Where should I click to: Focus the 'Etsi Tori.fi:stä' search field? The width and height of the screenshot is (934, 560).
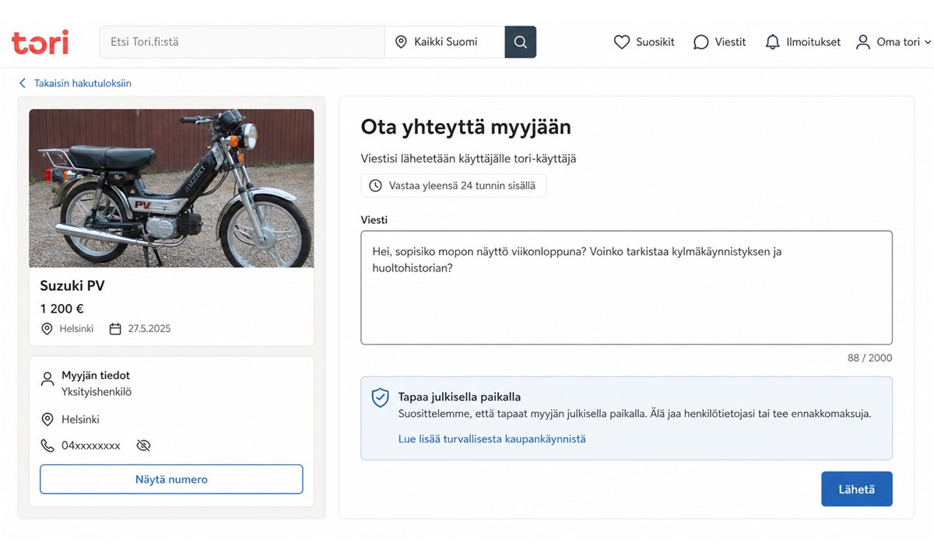tap(242, 42)
